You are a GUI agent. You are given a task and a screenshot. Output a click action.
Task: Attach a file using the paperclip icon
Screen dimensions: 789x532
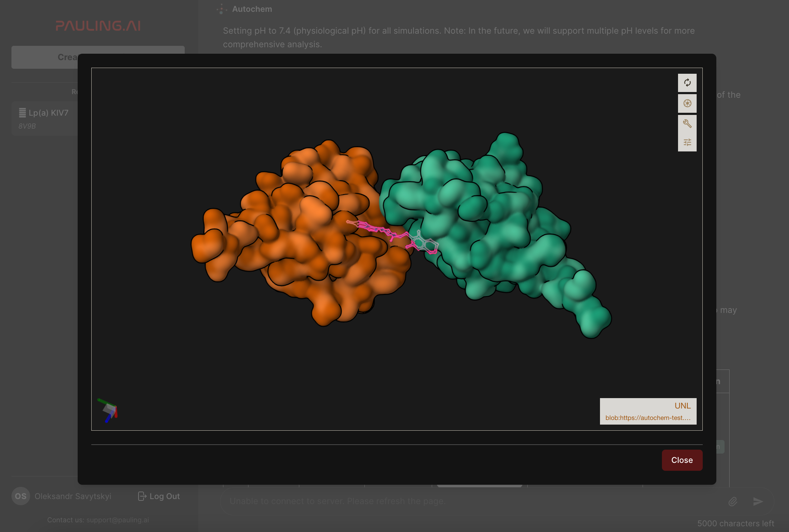[x=733, y=501]
